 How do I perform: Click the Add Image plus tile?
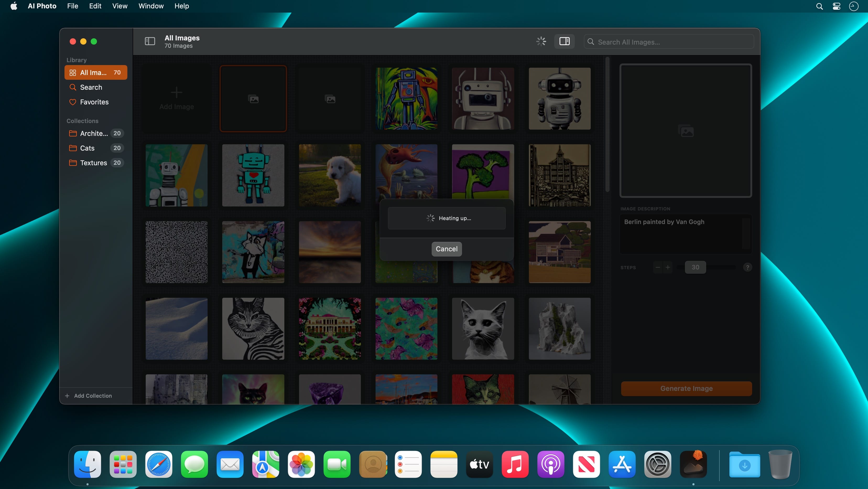(x=176, y=98)
